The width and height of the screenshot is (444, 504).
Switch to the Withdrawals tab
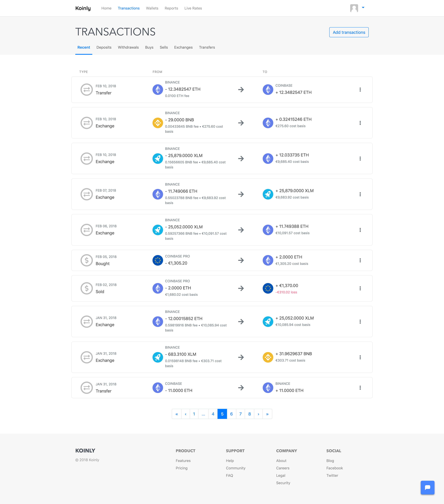coord(128,47)
